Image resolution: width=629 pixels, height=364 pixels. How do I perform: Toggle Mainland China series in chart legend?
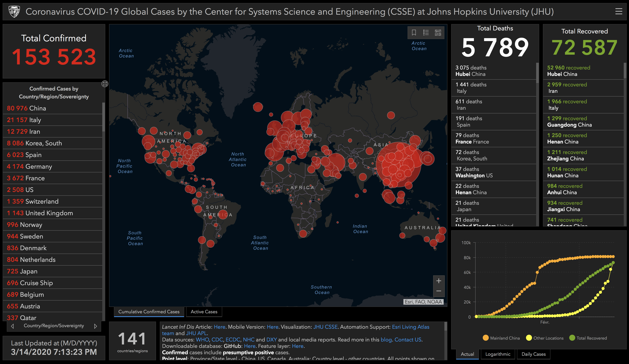click(x=501, y=338)
